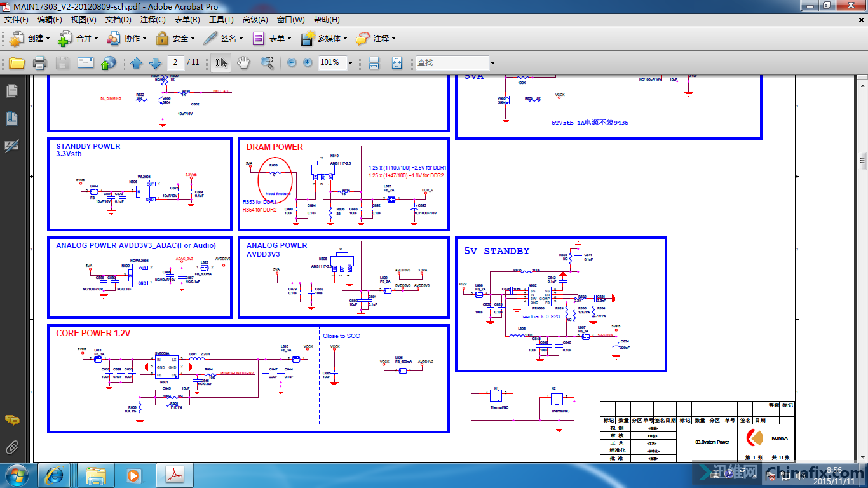Screen dimensions: 868x488
Task: Open the 协作 (Collaborate) toolbar menu
Action: (126, 39)
